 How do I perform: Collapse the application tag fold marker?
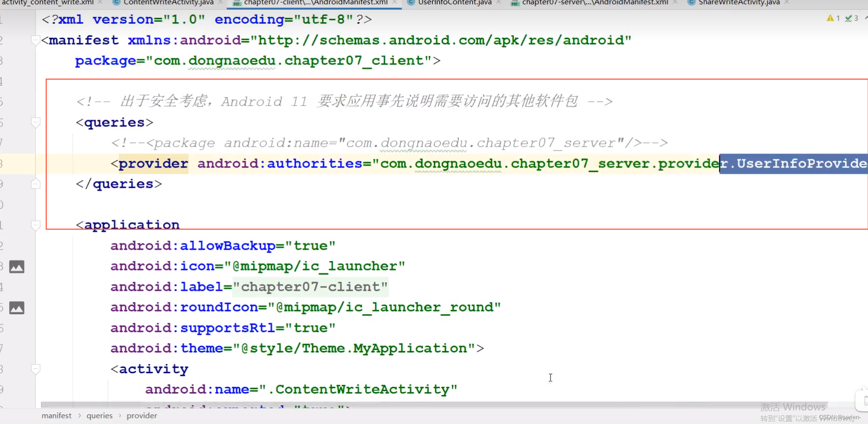pyautogui.click(x=35, y=225)
